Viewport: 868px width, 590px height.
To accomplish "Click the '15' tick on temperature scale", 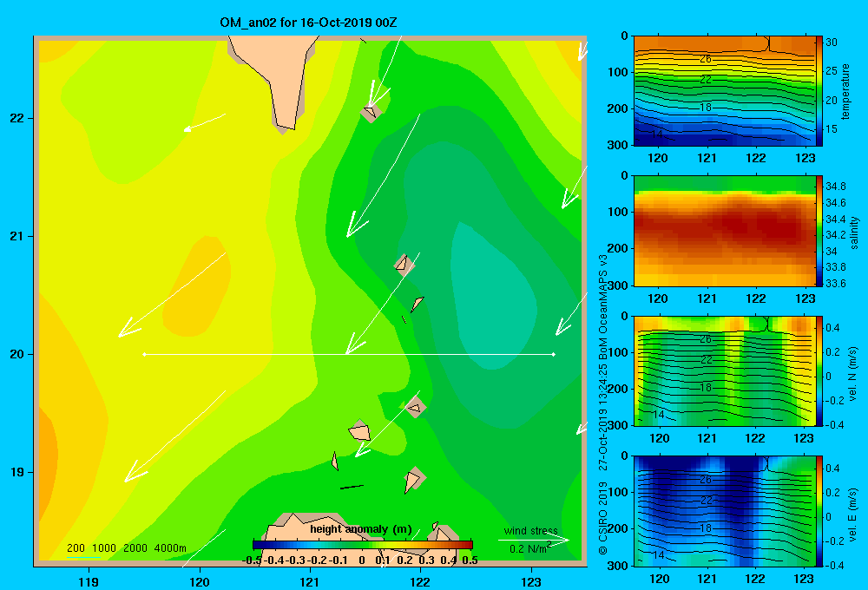I will coord(832,129).
